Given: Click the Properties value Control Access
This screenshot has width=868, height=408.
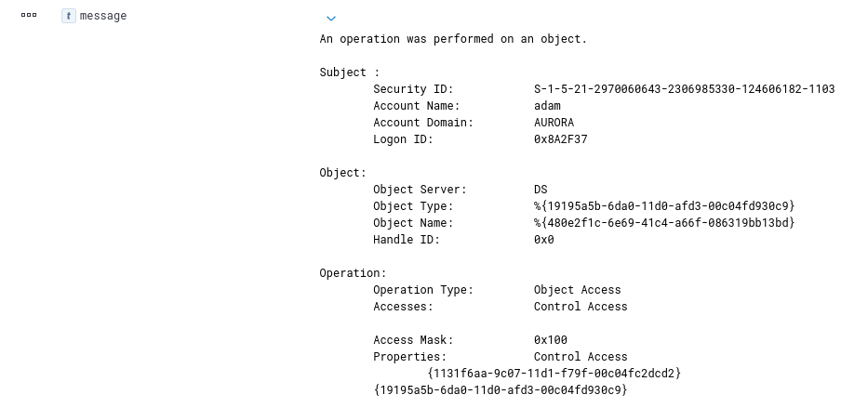Looking at the screenshot, I should point(581,357).
